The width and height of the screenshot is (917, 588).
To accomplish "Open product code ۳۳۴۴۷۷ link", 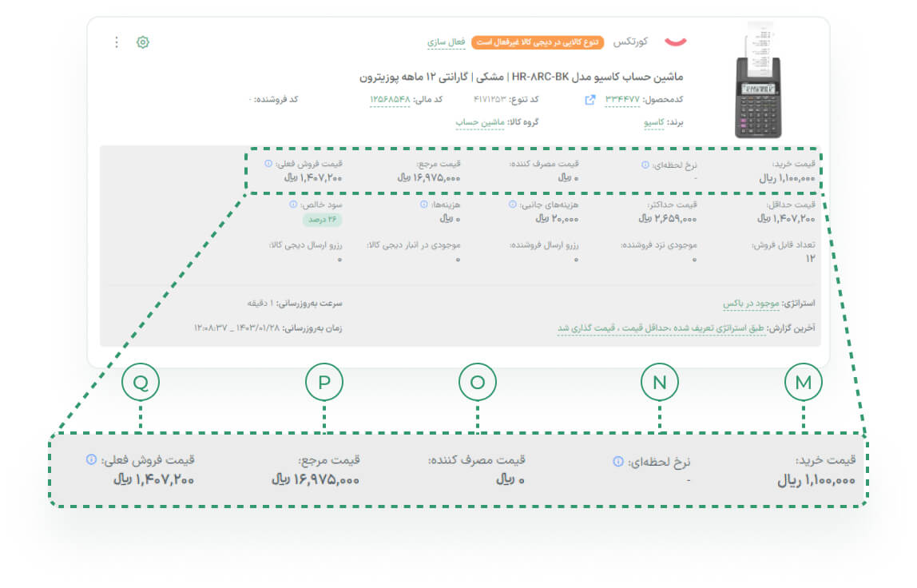I will [622, 99].
